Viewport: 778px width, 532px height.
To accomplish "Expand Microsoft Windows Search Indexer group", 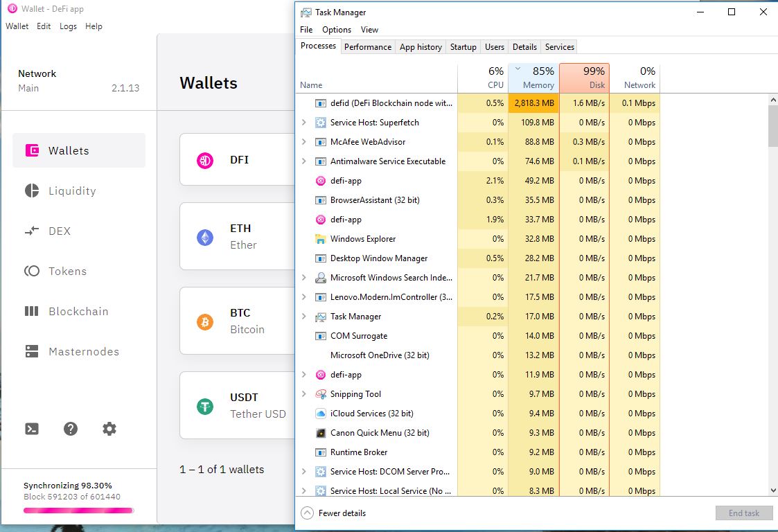I will point(303,277).
